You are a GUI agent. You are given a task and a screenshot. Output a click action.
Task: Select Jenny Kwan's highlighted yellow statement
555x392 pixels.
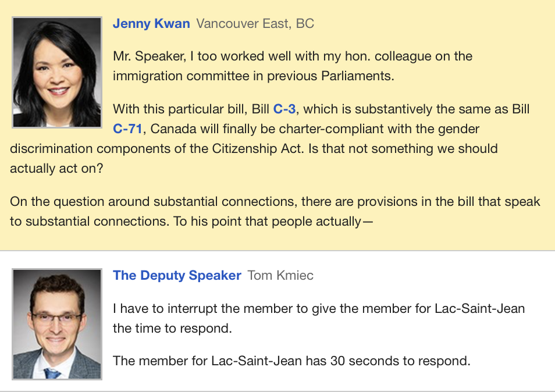click(x=277, y=125)
